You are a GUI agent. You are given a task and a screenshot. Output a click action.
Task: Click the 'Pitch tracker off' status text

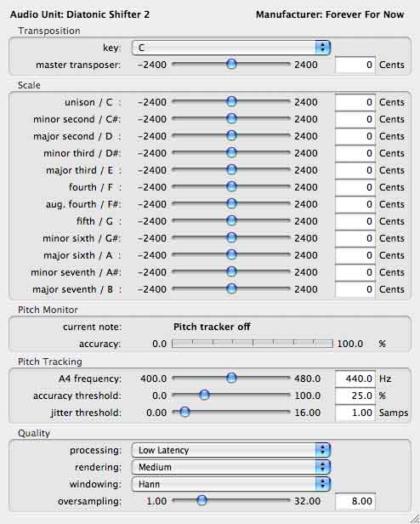coord(212,327)
